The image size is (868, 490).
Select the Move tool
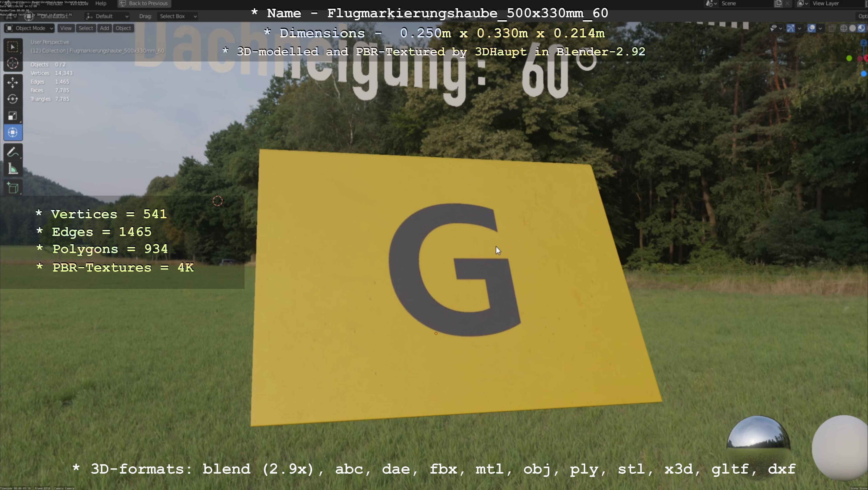pyautogui.click(x=13, y=83)
